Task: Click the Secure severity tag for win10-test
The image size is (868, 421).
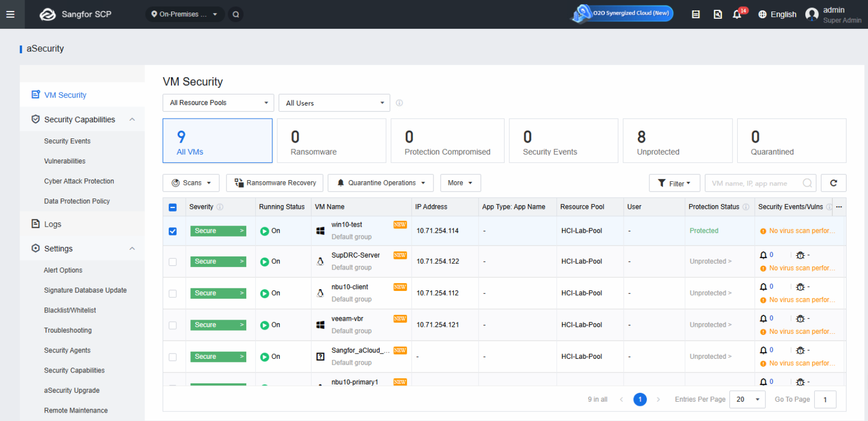Action: click(218, 231)
